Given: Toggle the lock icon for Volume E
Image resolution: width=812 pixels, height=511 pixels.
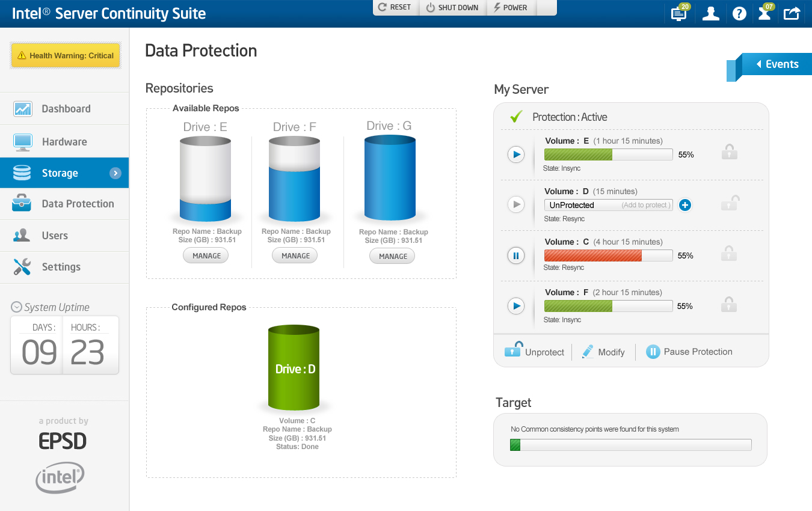Looking at the screenshot, I should 729,152.
